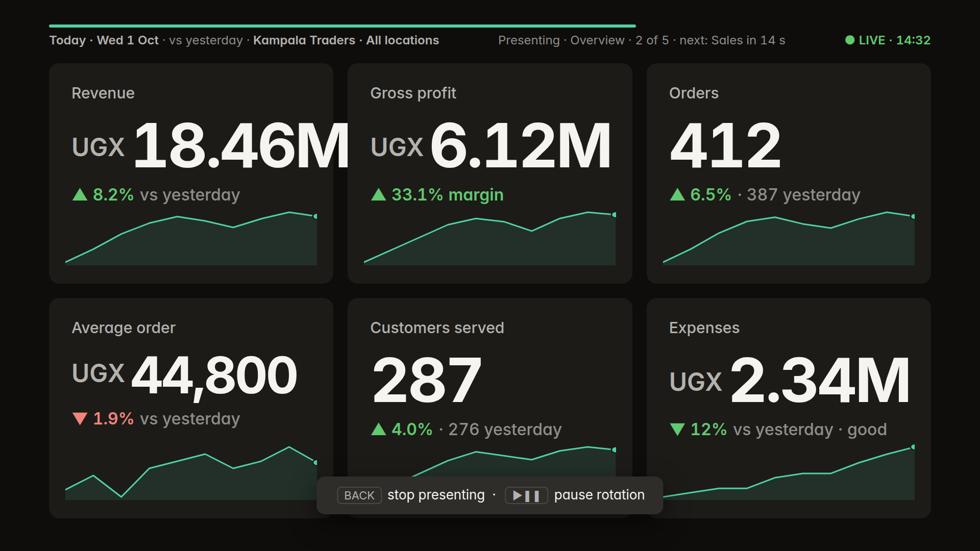Click the '33.1% margin' text
This screenshot has width=980, height=551.
tap(447, 194)
